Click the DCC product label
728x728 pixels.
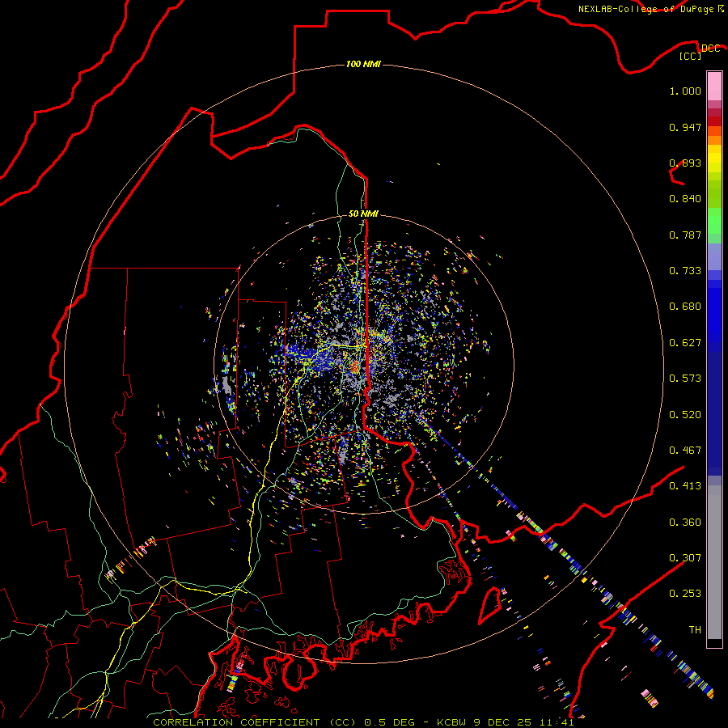coord(710,48)
